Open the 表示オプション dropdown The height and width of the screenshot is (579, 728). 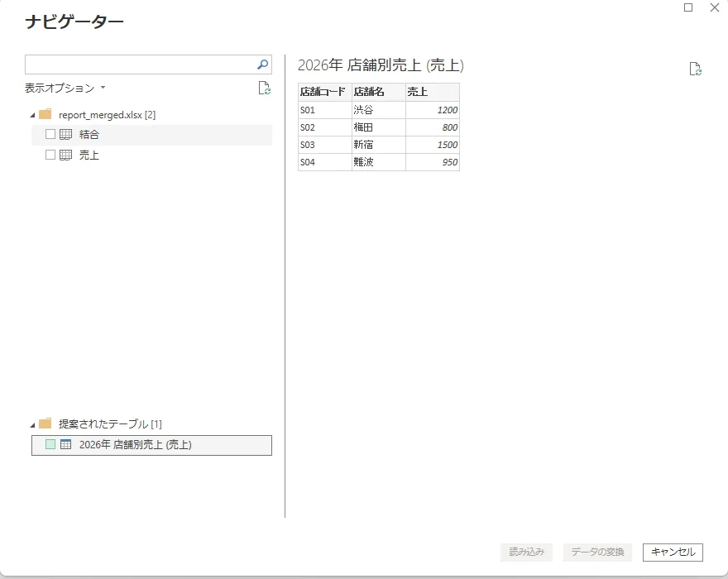[x=65, y=88]
